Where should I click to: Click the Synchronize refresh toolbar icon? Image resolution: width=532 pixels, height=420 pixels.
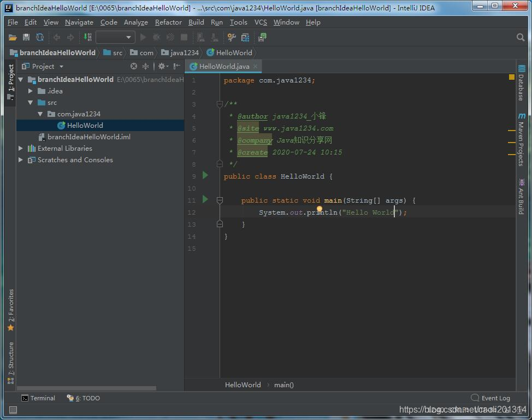(x=40, y=37)
